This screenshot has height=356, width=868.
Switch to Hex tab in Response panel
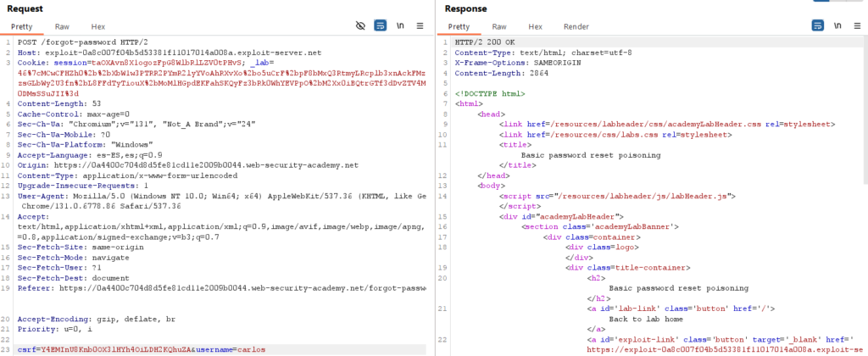pyautogui.click(x=536, y=26)
